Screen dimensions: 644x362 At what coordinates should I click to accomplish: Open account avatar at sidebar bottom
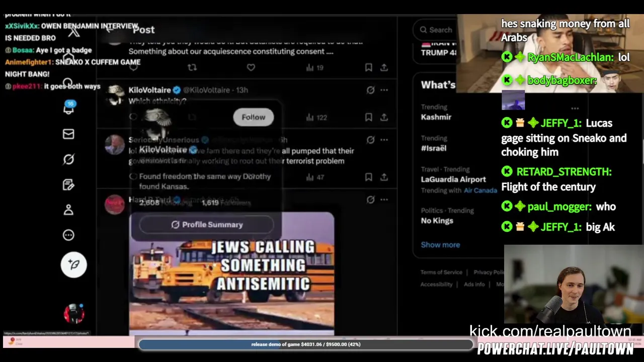click(x=74, y=313)
